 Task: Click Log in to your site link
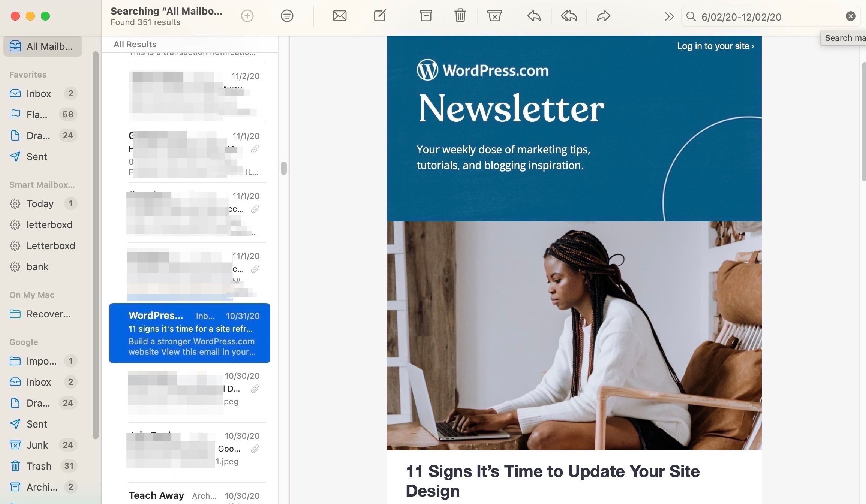click(x=714, y=46)
